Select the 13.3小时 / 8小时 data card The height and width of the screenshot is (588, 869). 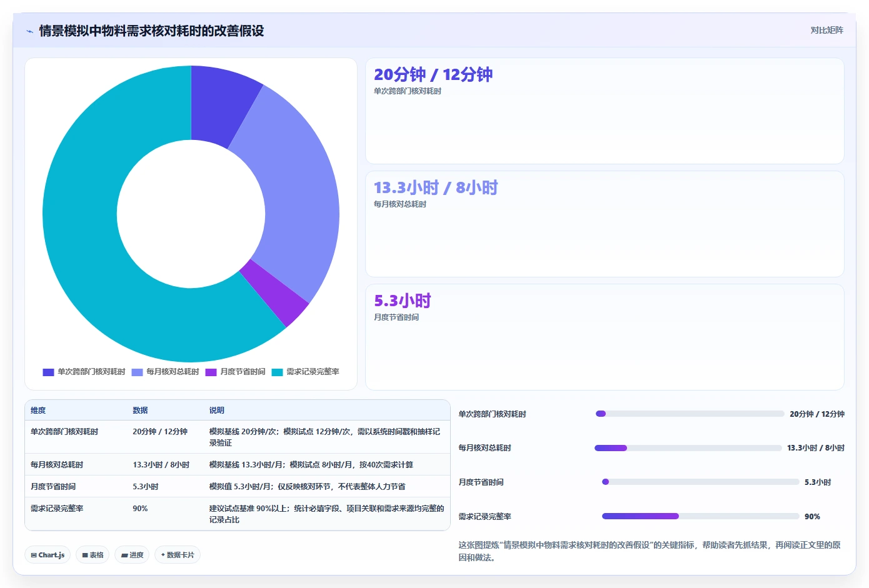(605, 224)
